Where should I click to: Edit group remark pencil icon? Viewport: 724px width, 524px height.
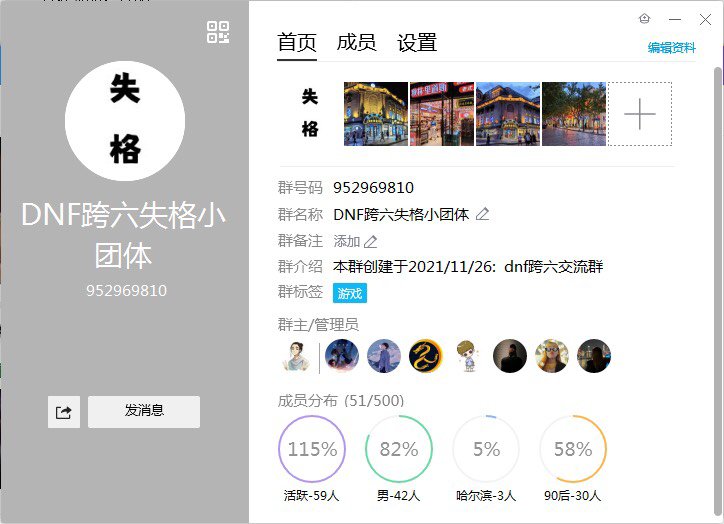[370, 241]
